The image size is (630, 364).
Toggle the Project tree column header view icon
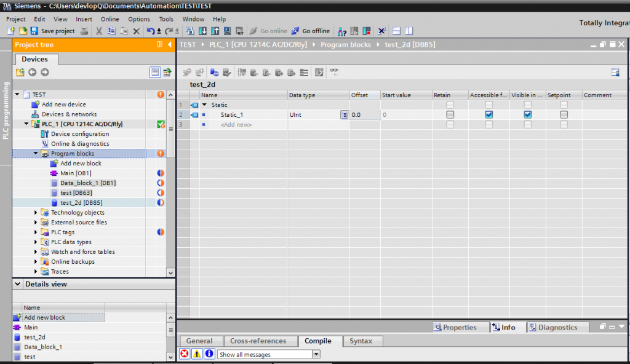154,73
